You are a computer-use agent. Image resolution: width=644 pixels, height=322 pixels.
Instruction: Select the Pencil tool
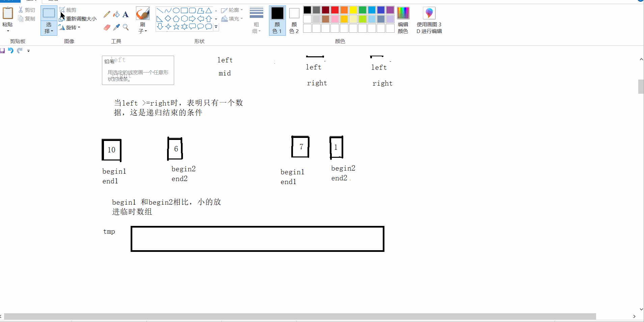[x=107, y=14]
